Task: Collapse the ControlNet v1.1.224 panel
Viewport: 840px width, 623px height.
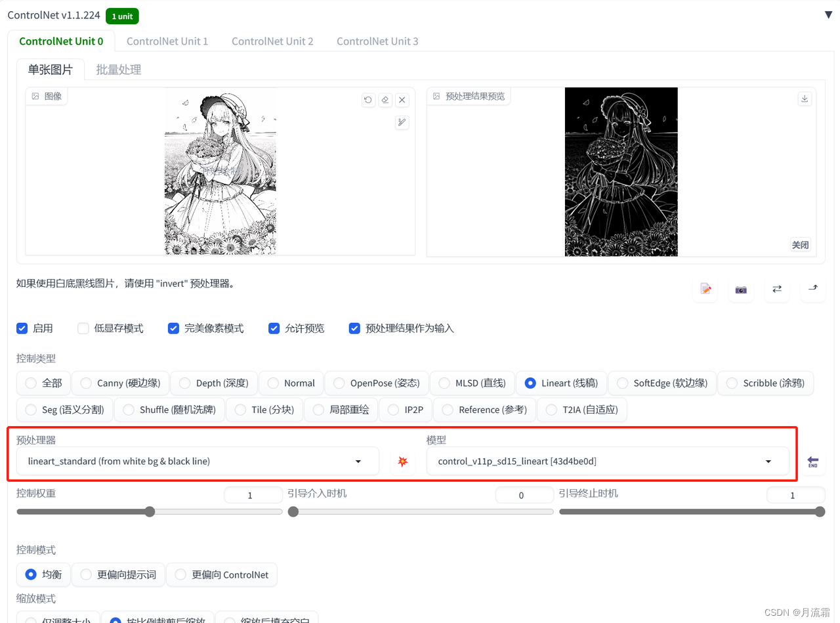Action: click(828, 14)
